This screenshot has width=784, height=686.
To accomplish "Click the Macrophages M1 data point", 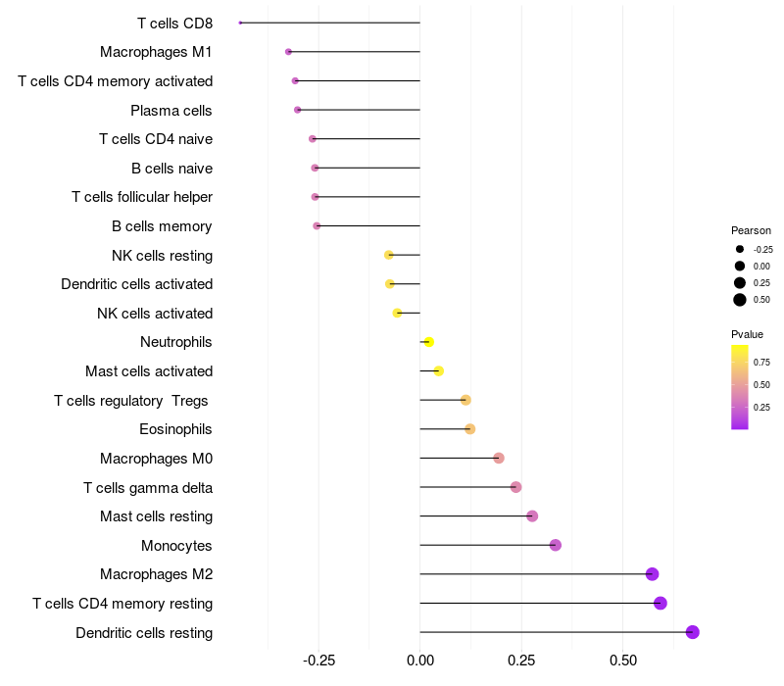I will point(288,52).
